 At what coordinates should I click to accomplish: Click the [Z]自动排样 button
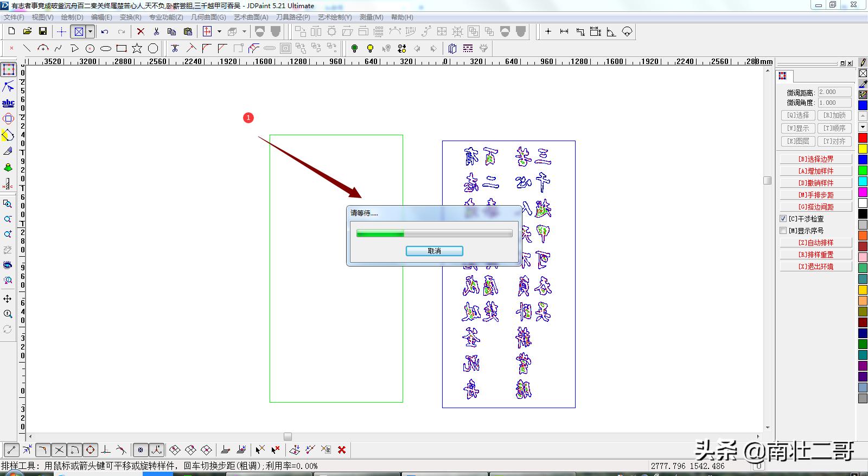point(815,243)
